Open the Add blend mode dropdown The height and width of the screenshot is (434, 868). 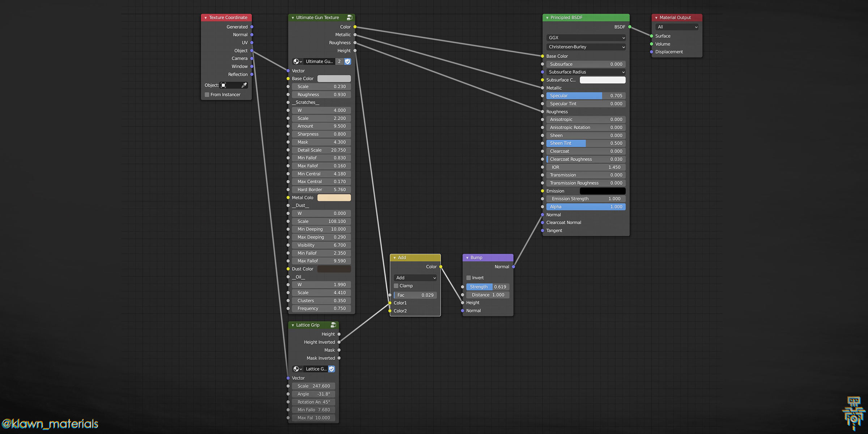click(x=415, y=278)
